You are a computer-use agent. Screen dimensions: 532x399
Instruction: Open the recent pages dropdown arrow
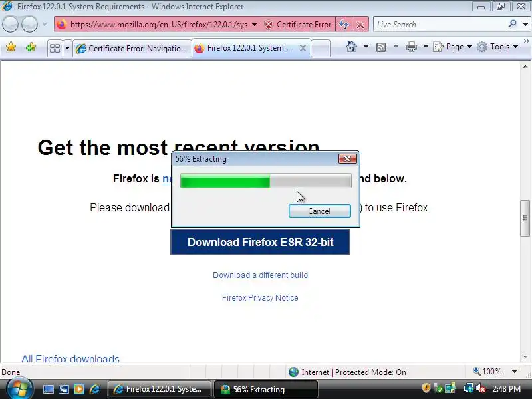pos(44,25)
